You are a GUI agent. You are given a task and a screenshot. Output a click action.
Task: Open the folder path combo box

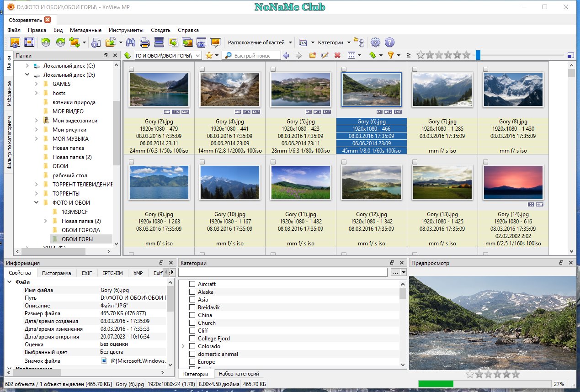click(x=168, y=55)
